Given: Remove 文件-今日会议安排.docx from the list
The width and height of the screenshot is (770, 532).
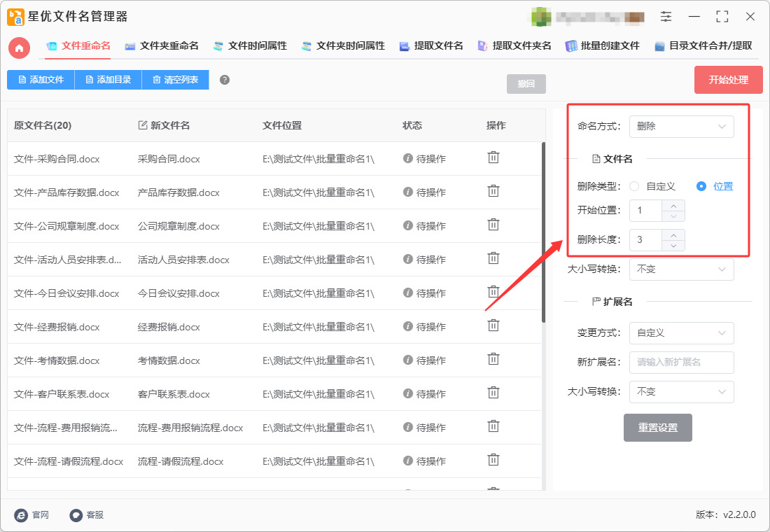Looking at the screenshot, I should pos(493,292).
